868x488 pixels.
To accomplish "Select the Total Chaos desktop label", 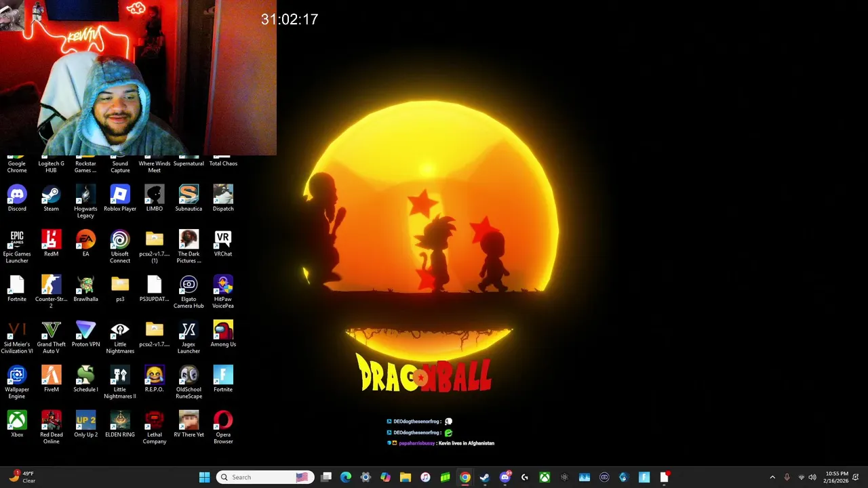I will tap(223, 163).
